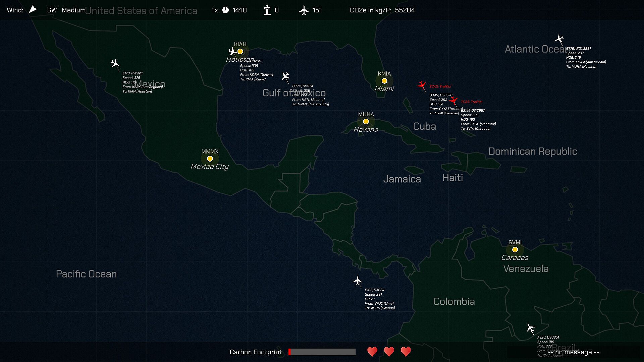The height and width of the screenshot is (362, 644).
Task: Select red TCAS aircraft DZR578 from Toronto
Action: click(422, 85)
